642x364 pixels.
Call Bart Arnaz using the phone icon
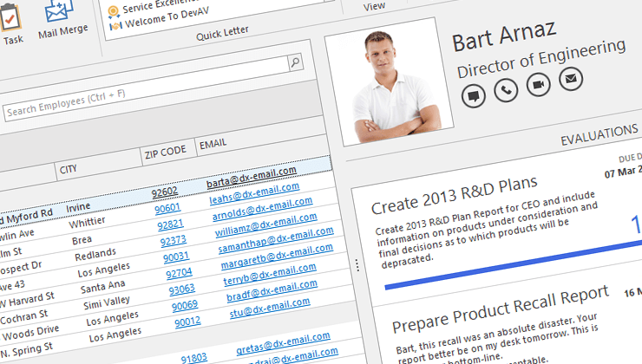(x=506, y=88)
